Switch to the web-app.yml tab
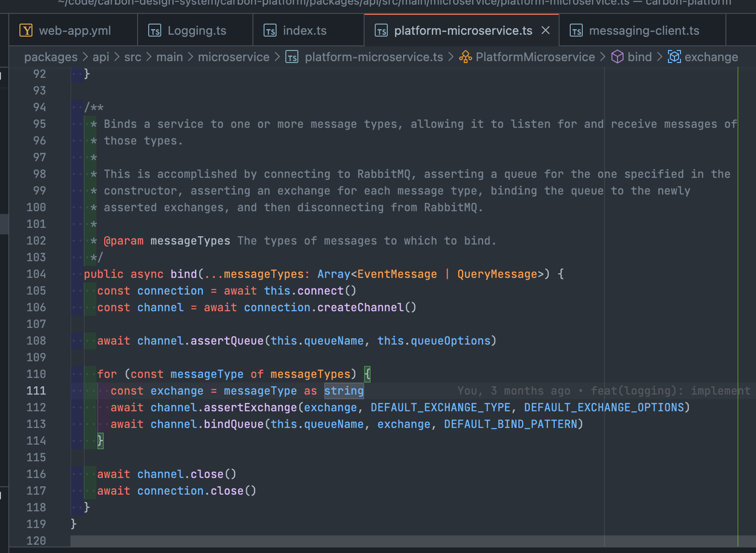This screenshot has height=553, width=756. [x=73, y=31]
